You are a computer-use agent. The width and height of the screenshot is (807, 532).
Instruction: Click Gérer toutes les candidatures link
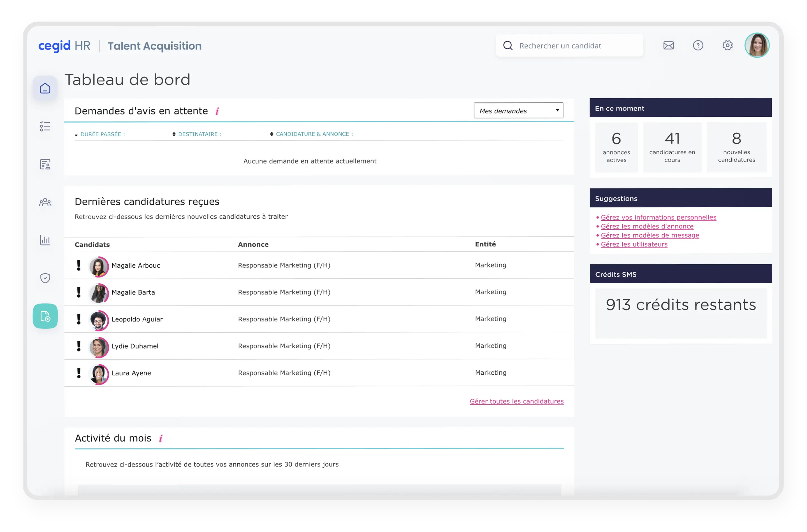pyautogui.click(x=516, y=401)
